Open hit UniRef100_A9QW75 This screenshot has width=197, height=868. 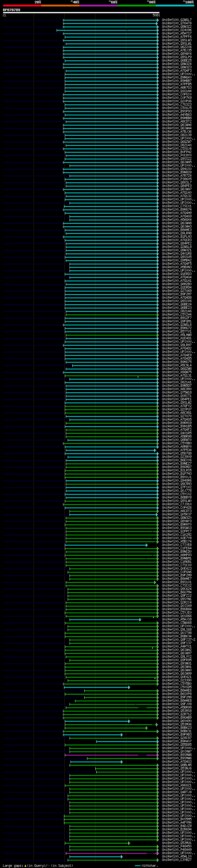coord(177,372)
